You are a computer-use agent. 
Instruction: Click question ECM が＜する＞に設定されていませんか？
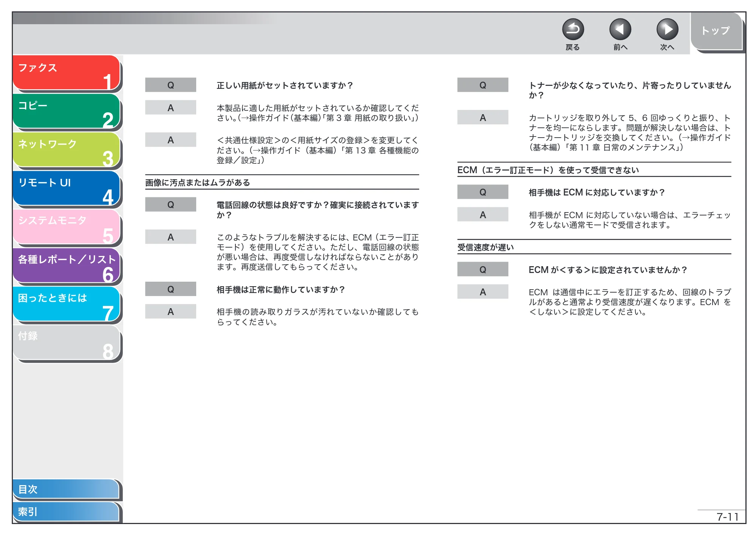(608, 270)
